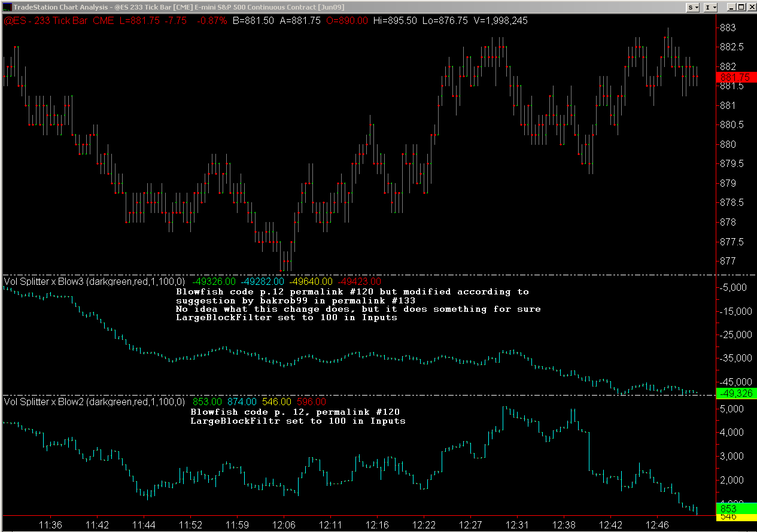Screen dimensions: 757x532
Task: Click the 'Vol Splitter x Blow3' indicator label
Action: point(44,281)
